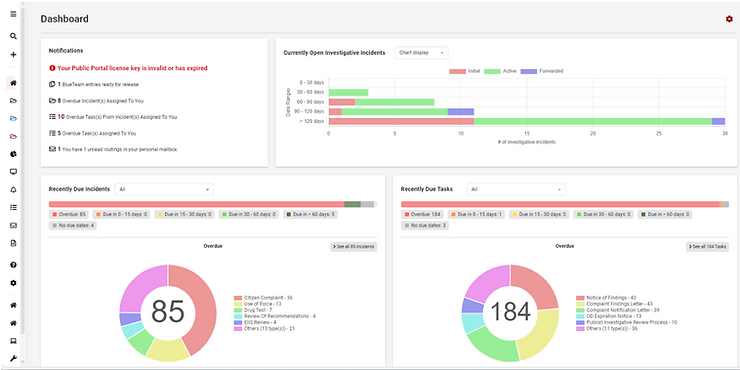Image resolution: width=740 pixels, height=370 pixels.
Task: Click the red dashboard settings gear icon
Action: [x=729, y=19]
